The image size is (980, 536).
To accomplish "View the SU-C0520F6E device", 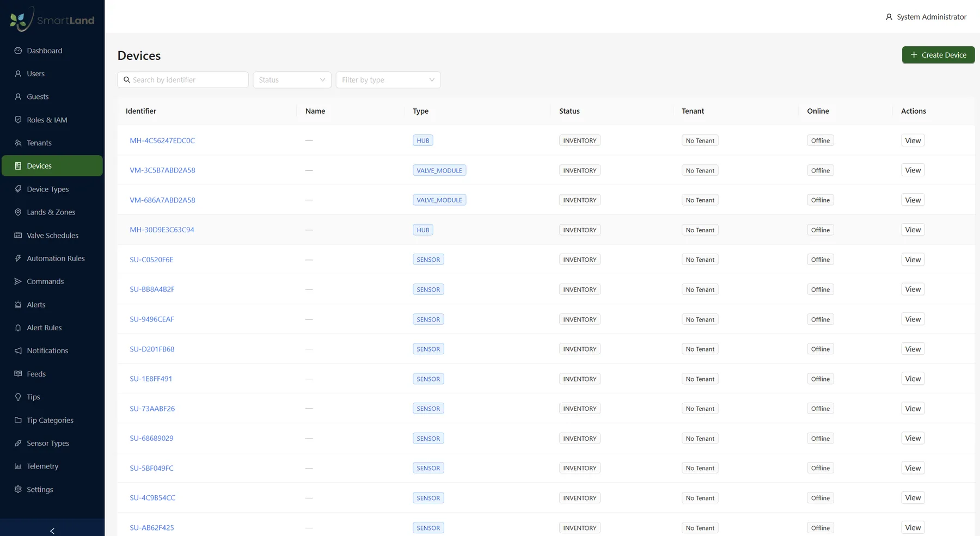I will pyautogui.click(x=912, y=260).
